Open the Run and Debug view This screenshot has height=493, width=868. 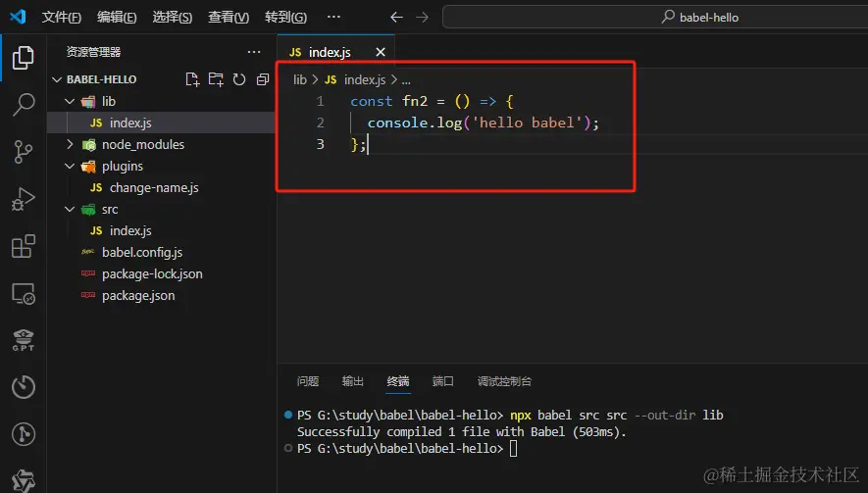click(23, 199)
